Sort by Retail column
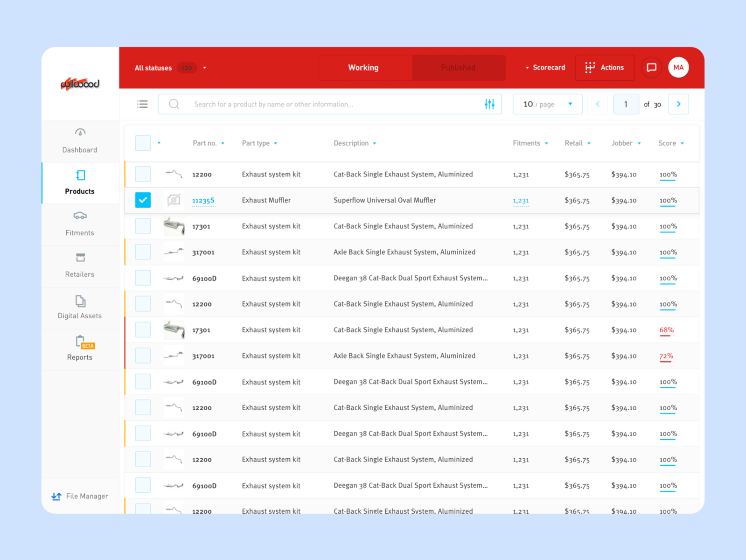The width and height of the screenshot is (746, 560). tap(578, 143)
